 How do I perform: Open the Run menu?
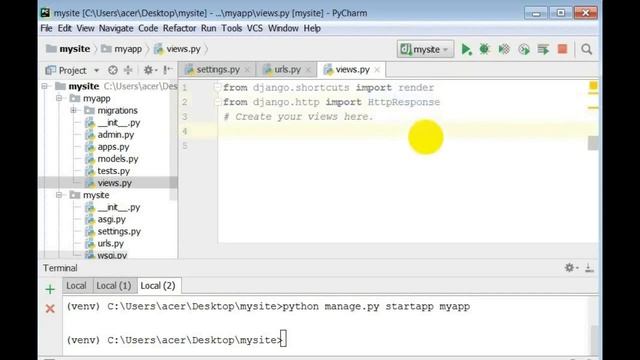pyautogui.click(x=209, y=28)
